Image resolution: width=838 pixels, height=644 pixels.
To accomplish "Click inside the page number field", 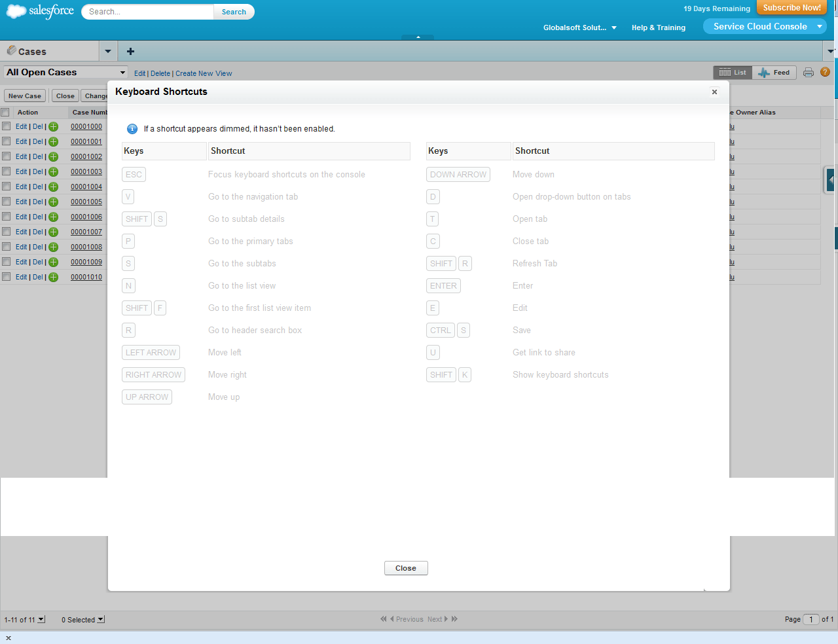I will [x=811, y=619].
